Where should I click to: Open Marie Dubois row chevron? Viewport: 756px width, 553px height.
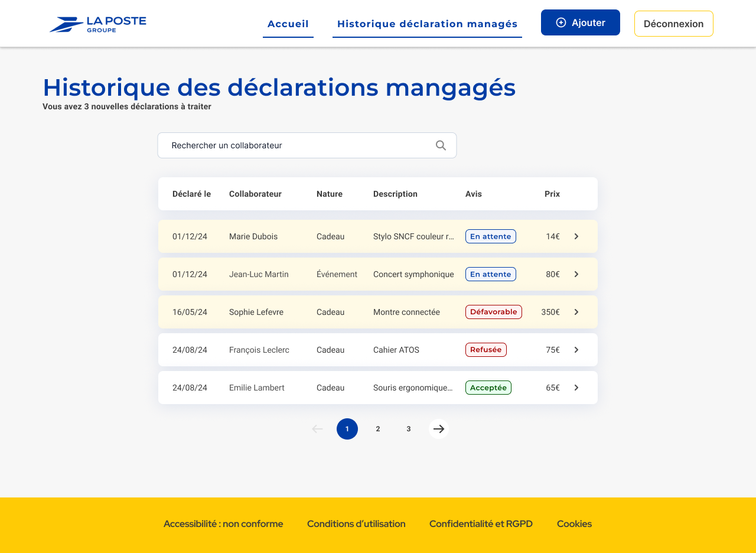[576, 236]
